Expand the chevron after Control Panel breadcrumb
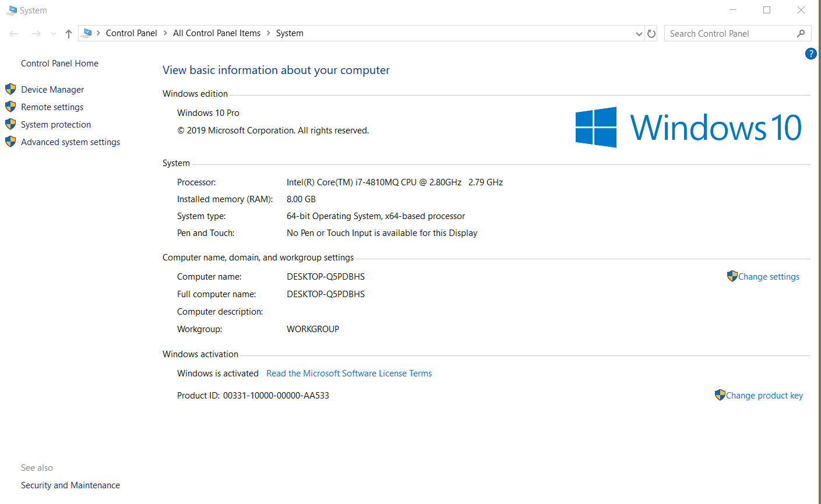Screen dimensions: 821x504 click(165, 33)
